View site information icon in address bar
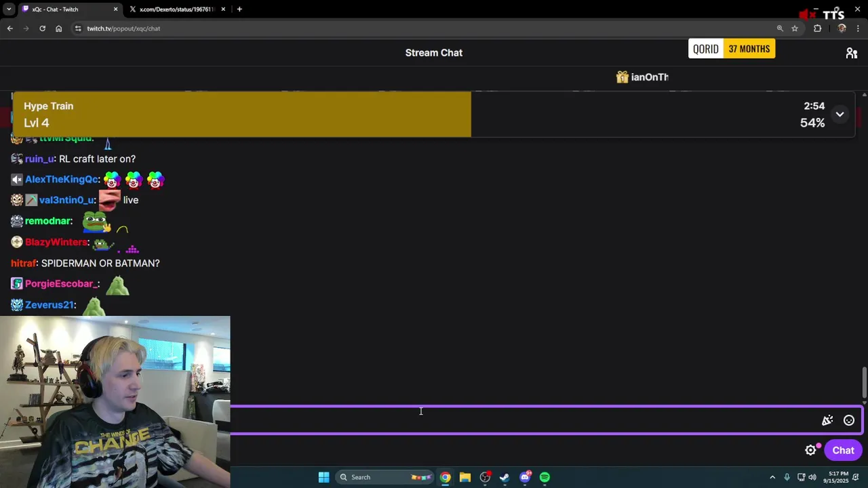The width and height of the screenshot is (868, 488). click(78, 28)
